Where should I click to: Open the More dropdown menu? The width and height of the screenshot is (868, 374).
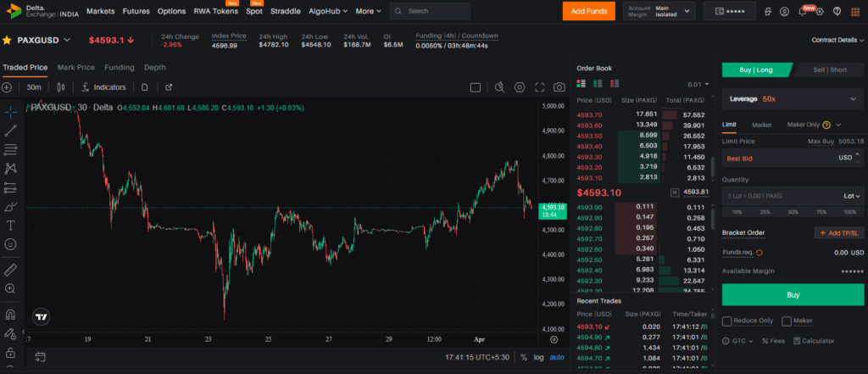coord(368,11)
